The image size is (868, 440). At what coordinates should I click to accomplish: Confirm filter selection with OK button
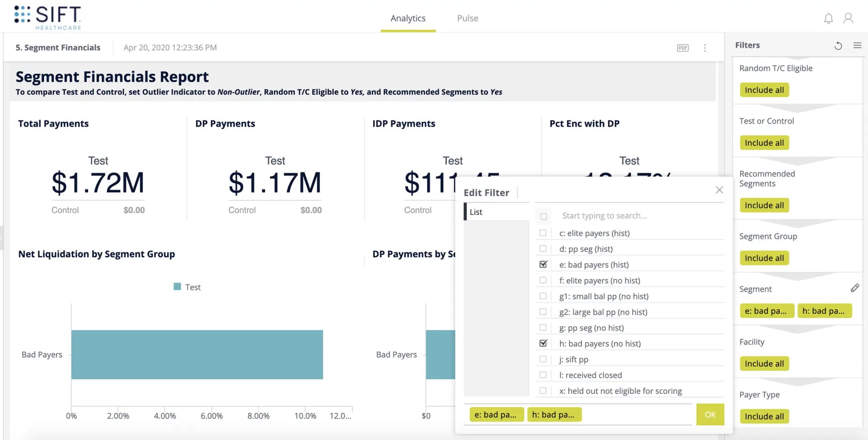(710, 414)
